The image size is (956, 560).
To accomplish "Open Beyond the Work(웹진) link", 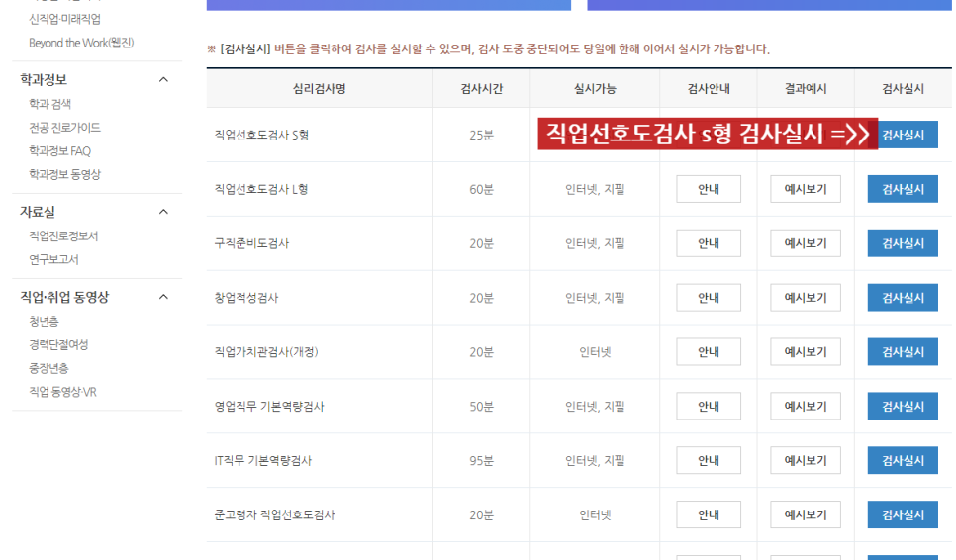I will point(81,43).
